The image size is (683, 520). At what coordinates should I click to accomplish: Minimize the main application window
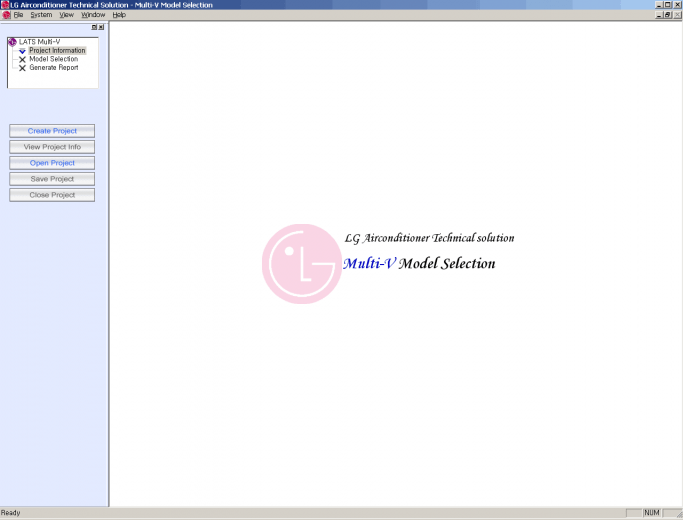[659, 5]
